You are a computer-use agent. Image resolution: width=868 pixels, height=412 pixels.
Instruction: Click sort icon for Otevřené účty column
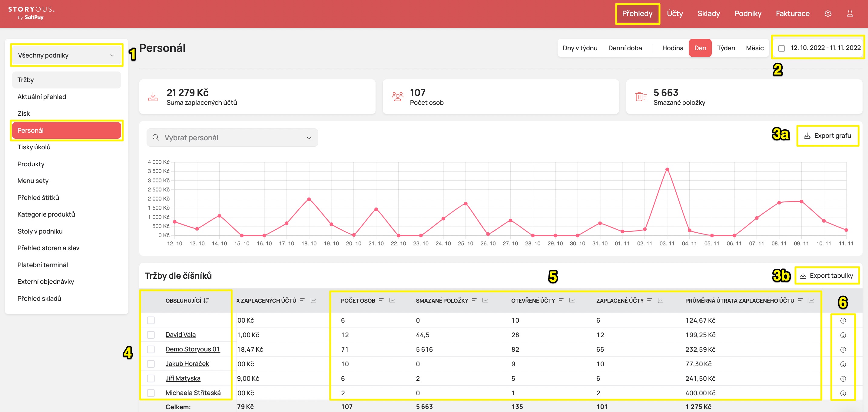tap(561, 301)
